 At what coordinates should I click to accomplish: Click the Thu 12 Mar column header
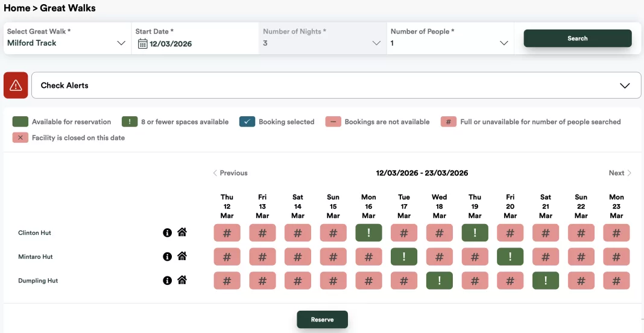point(227,207)
